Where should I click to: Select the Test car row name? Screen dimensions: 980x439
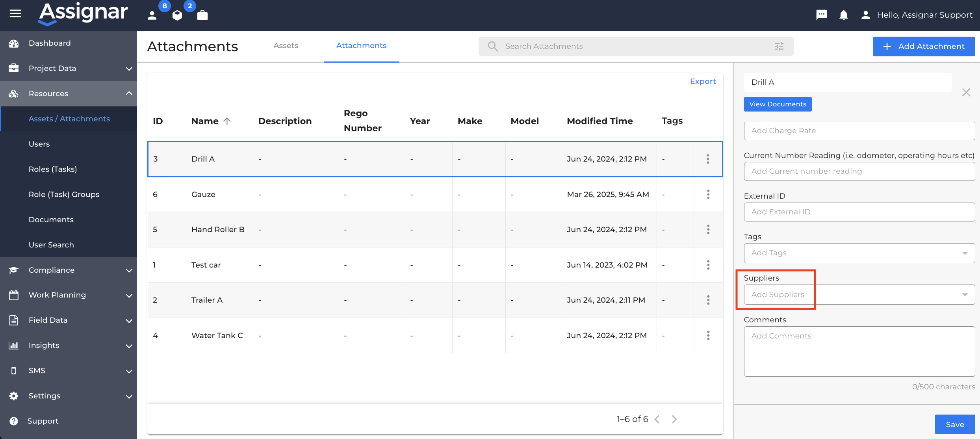tap(206, 265)
